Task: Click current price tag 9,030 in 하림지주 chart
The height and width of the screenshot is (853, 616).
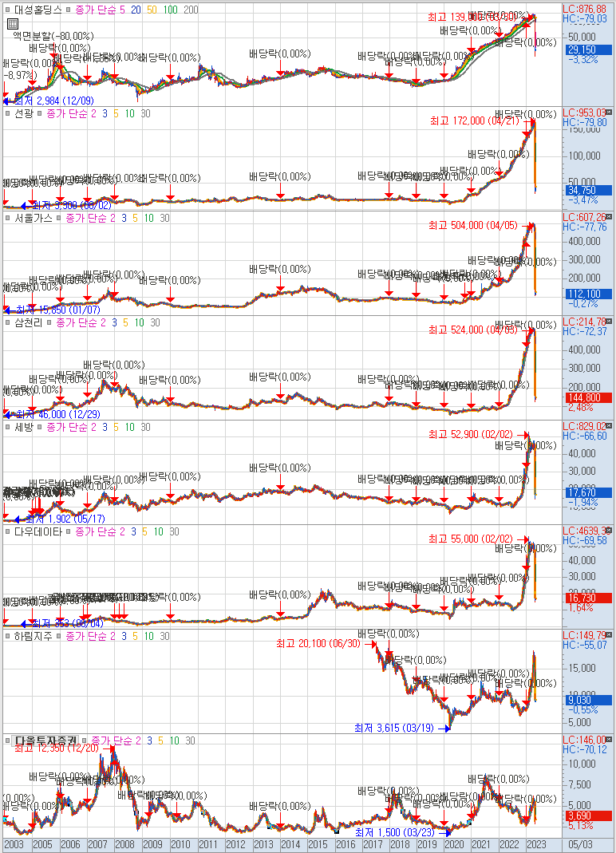Action: (590, 700)
